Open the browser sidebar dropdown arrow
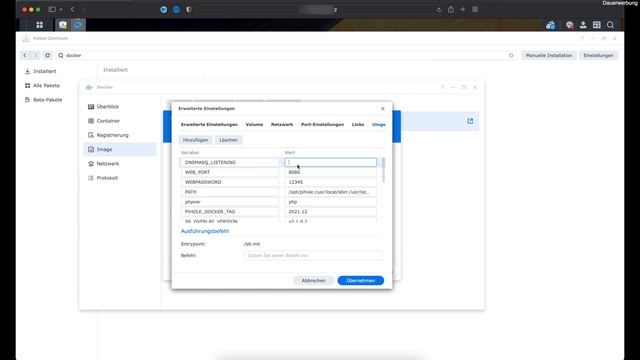The height and width of the screenshot is (360, 640). (x=61, y=9)
